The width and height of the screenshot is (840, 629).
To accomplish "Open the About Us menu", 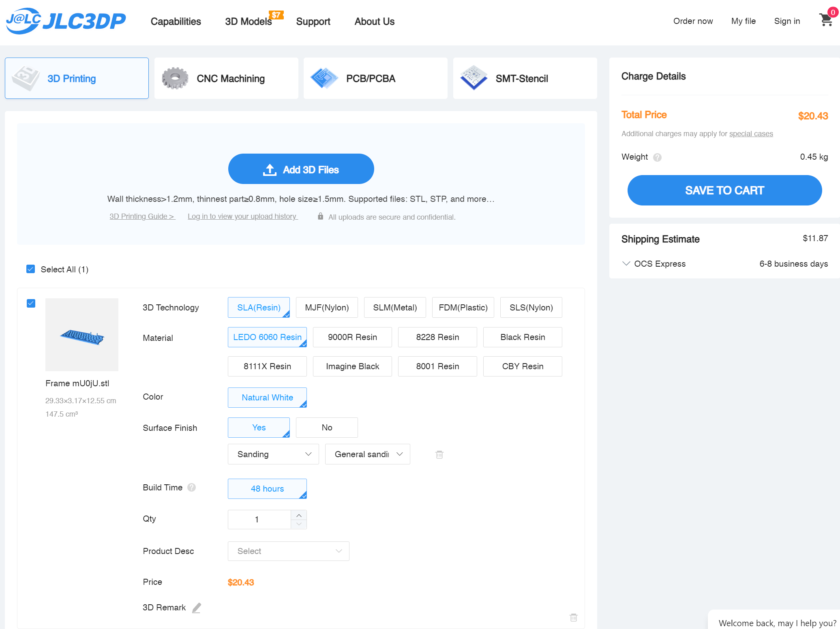I will tap(374, 21).
